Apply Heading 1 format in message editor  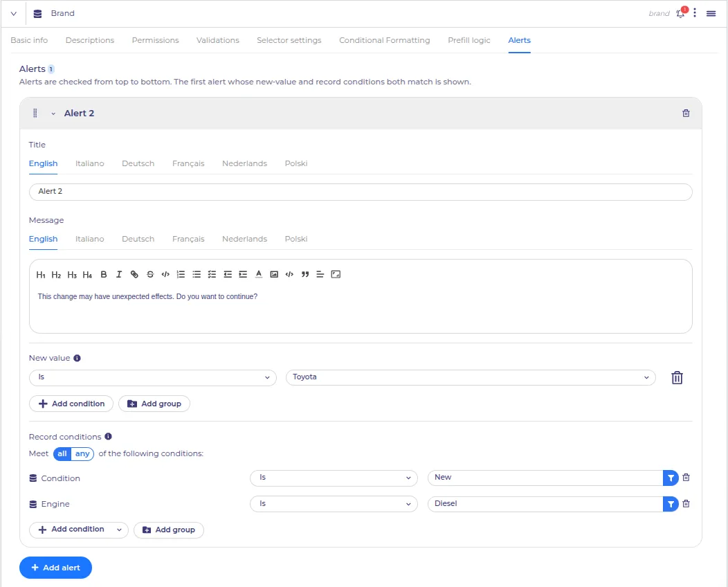pyautogui.click(x=40, y=274)
